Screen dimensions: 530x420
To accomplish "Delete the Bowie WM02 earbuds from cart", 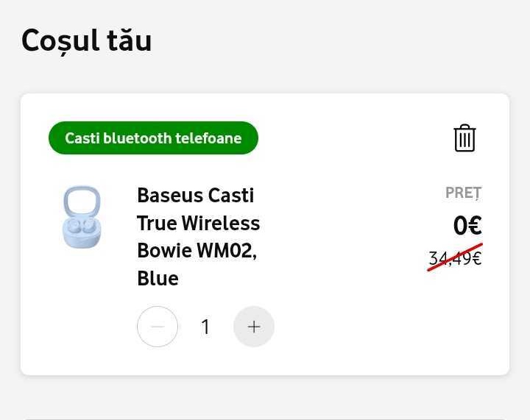I will 464,138.
